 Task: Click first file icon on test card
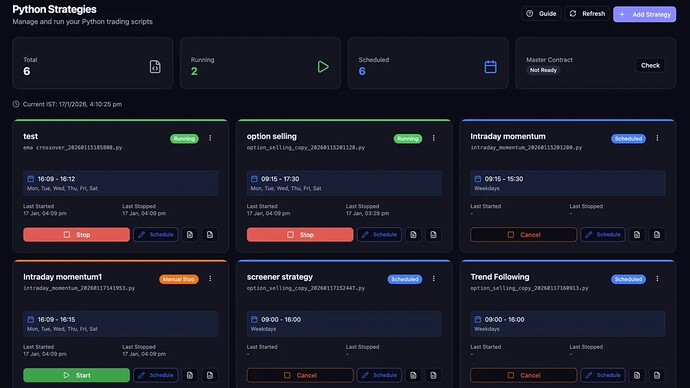point(190,234)
